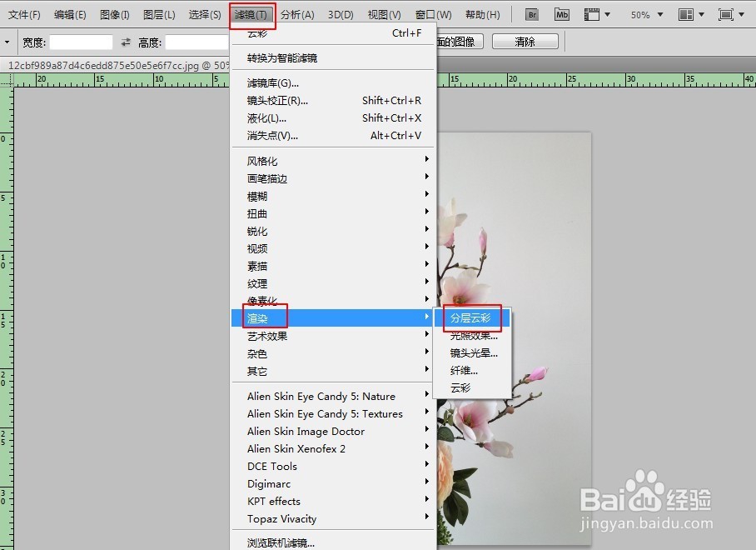The image size is (756, 550).
Task: Select the 渲染 render submenu
Action: pyautogui.click(x=333, y=318)
